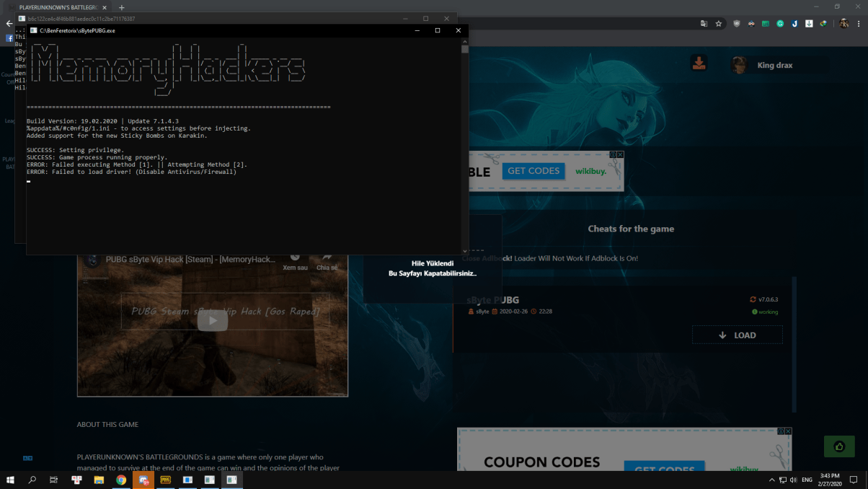The image size is (868, 489).
Task: Close the bottom coupon codes ad
Action: (788, 431)
